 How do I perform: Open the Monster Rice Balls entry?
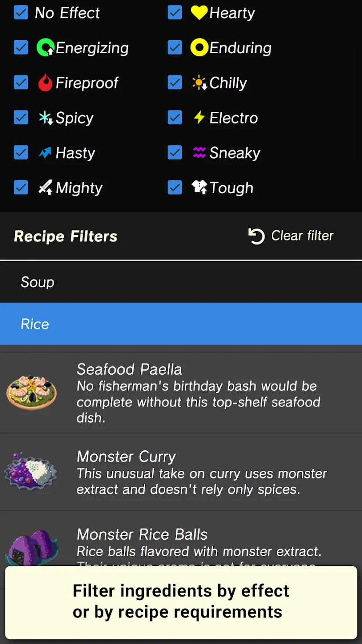pos(181,540)
